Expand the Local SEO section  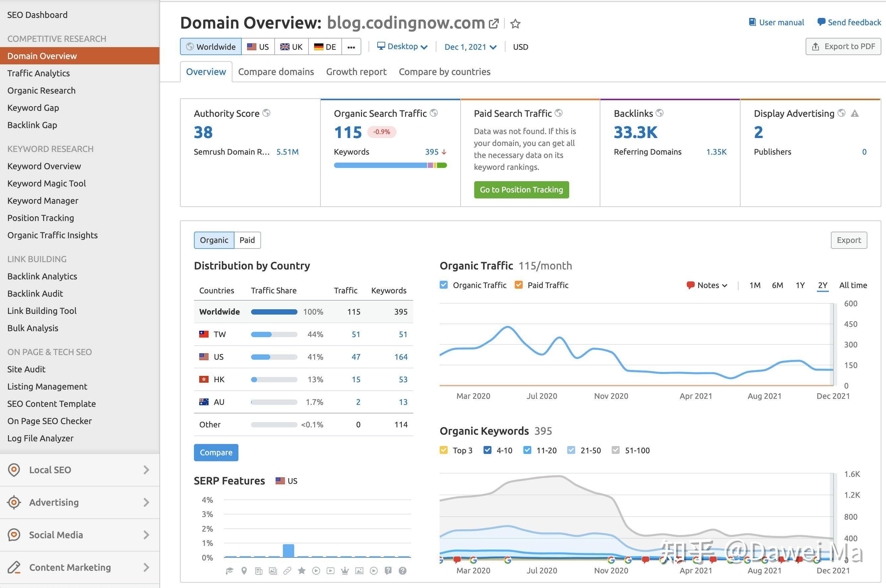tap(80, 470)
